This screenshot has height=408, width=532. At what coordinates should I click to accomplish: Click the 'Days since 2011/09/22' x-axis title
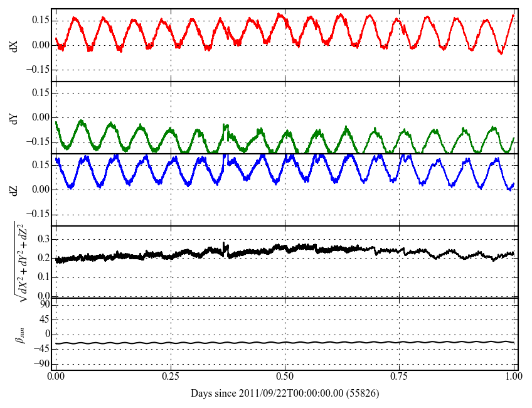point(285,394)
